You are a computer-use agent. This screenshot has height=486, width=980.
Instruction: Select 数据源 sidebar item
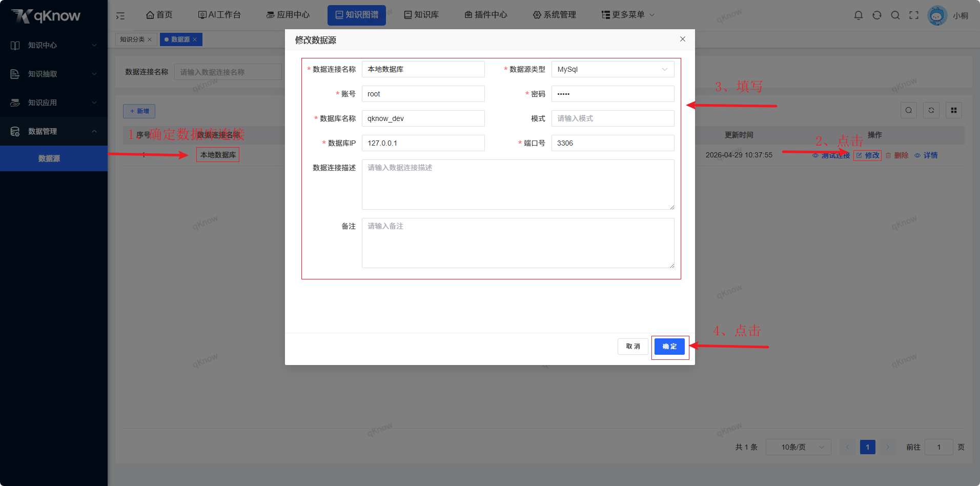coord(54,158)
